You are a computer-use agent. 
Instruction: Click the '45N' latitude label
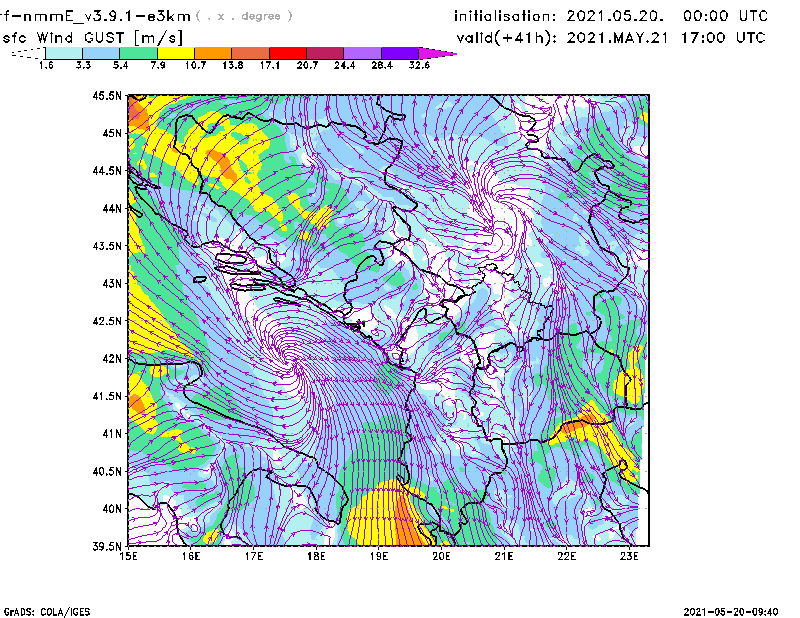[x=112, y=133]
